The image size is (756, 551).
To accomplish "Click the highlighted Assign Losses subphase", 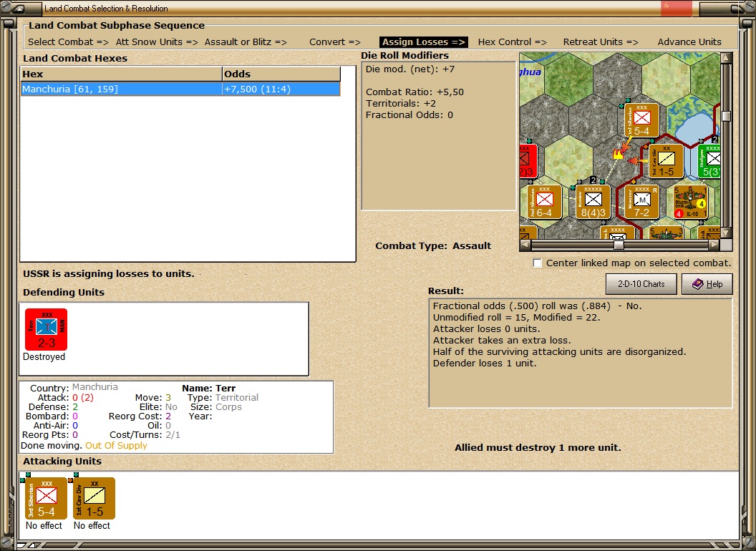I will [x=423, y=42].
